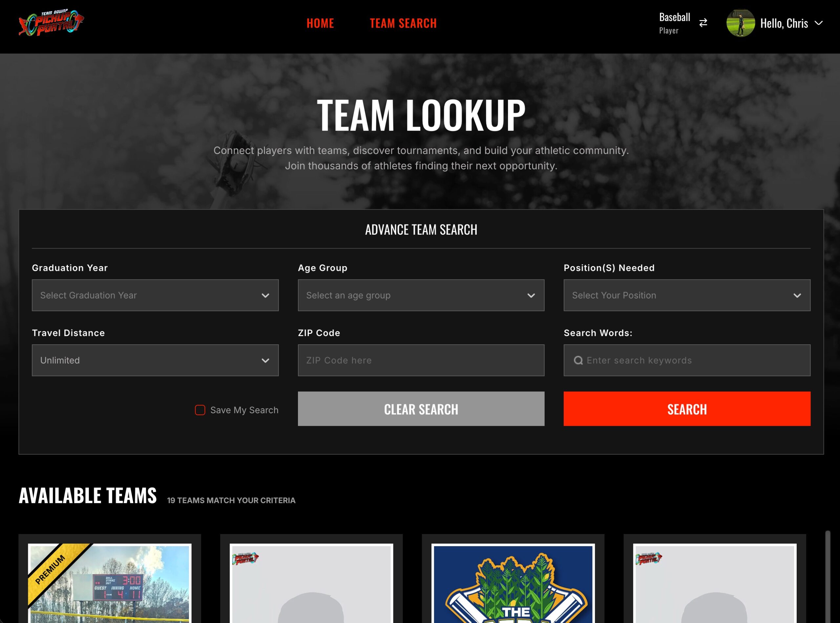The height and width of the screenshot is (623, 840).
Task: Open the Age Group selector
Action: point(421,295)
